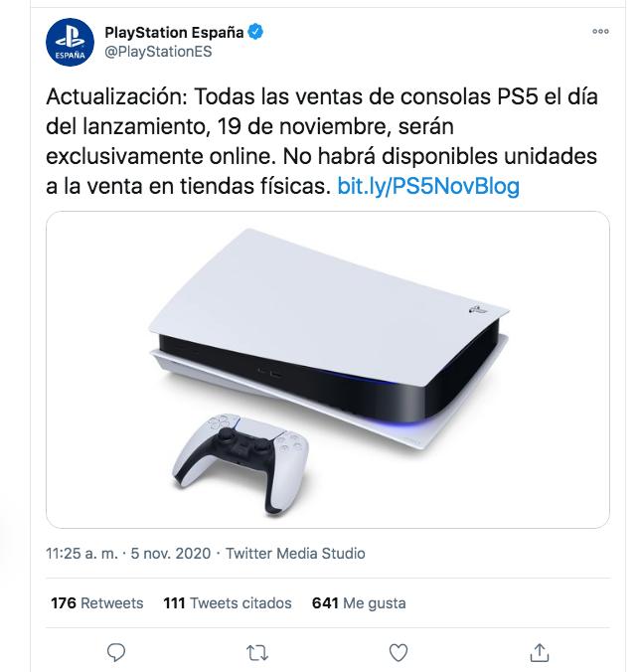This screenshot has width=640, height=672.
Task: Click the blue verified badge
Action: click(255, 32)
